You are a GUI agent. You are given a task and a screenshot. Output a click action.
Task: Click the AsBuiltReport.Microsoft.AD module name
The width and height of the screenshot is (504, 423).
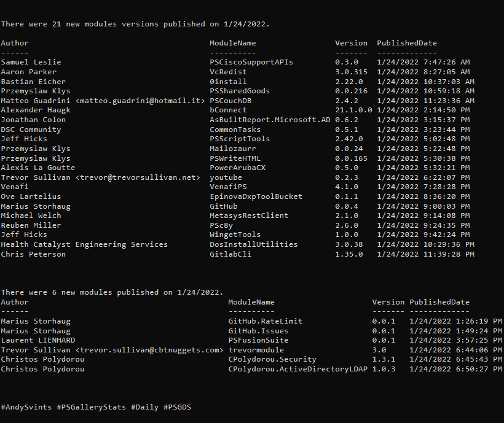pyautogui.click(x=270, y=120)
